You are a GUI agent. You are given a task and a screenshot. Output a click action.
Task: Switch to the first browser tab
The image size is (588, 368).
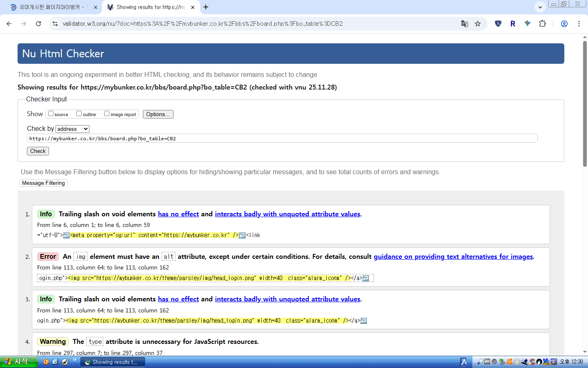(51, 7)
